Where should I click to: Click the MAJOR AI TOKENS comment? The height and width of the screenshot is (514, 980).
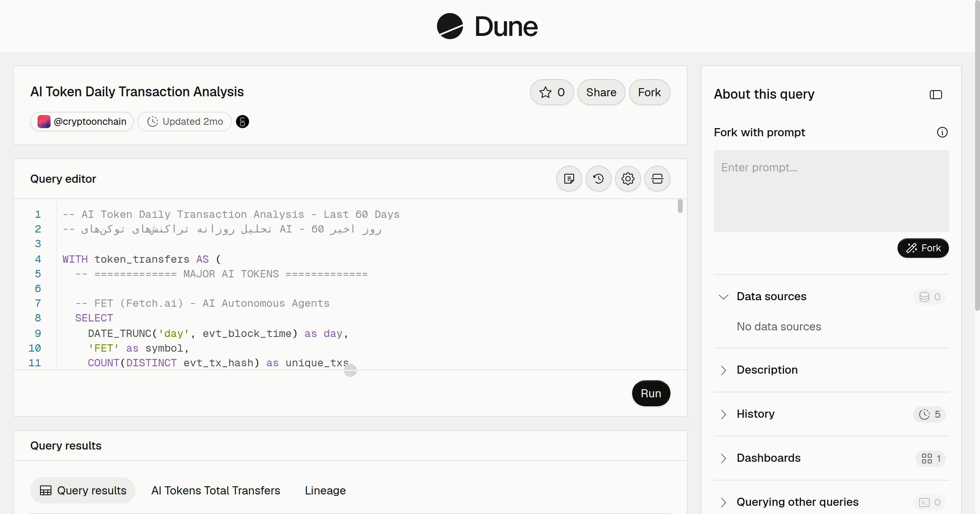(222, 274)
